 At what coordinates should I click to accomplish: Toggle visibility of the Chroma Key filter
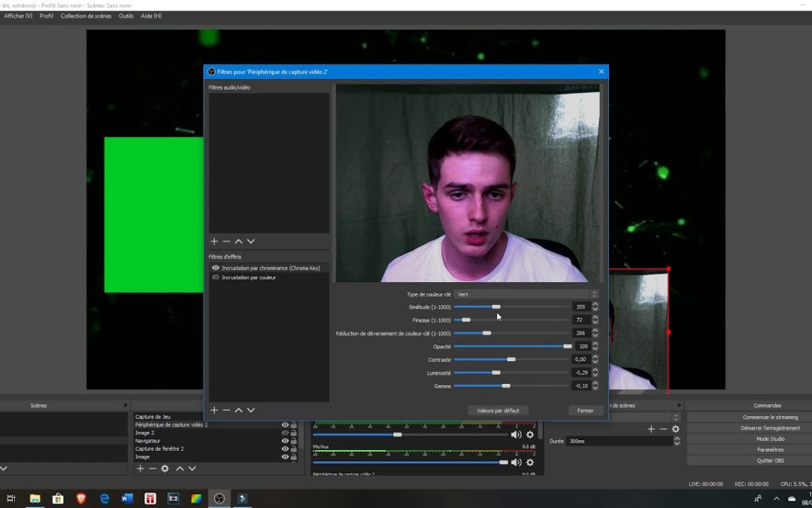coord(216,268)
